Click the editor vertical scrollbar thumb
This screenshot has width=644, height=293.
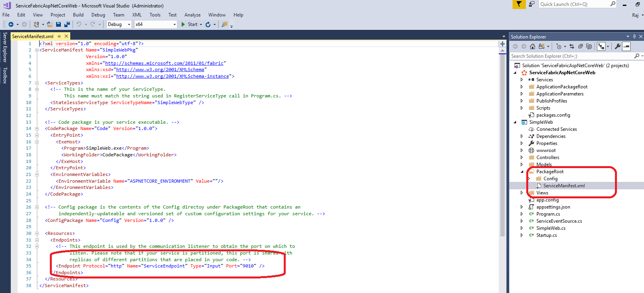(x=503, y=146)
